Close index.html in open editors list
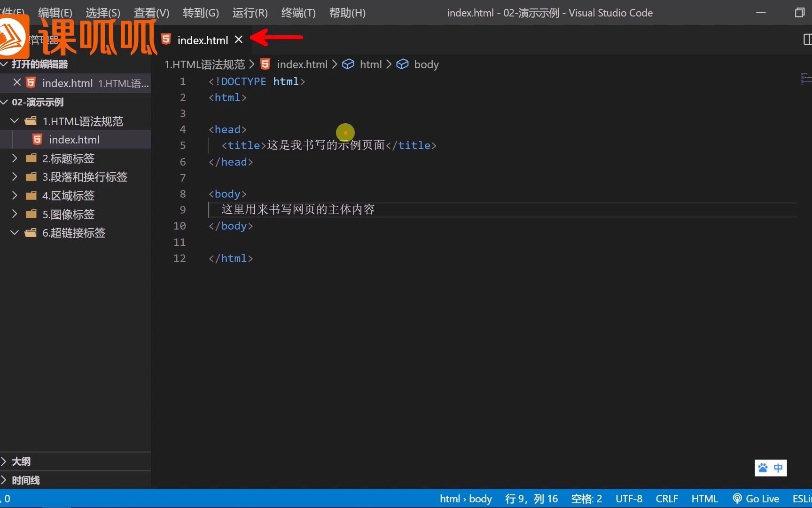 pos(17,82)
